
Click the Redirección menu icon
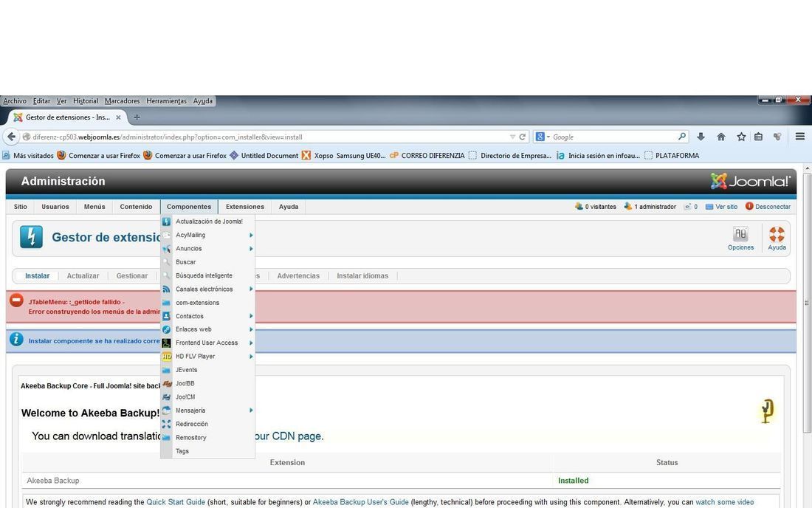pos(166,424)
